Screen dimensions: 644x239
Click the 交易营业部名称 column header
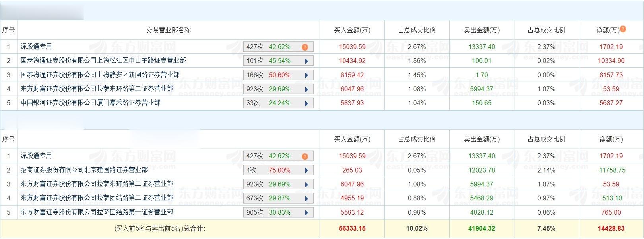point(168,30)
